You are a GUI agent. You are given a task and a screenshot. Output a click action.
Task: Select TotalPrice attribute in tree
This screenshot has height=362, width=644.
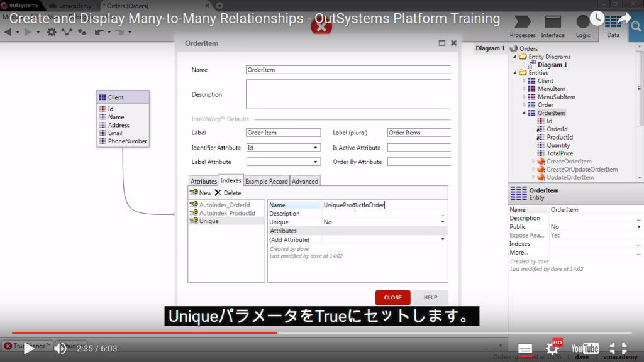[x=559, y=153]
